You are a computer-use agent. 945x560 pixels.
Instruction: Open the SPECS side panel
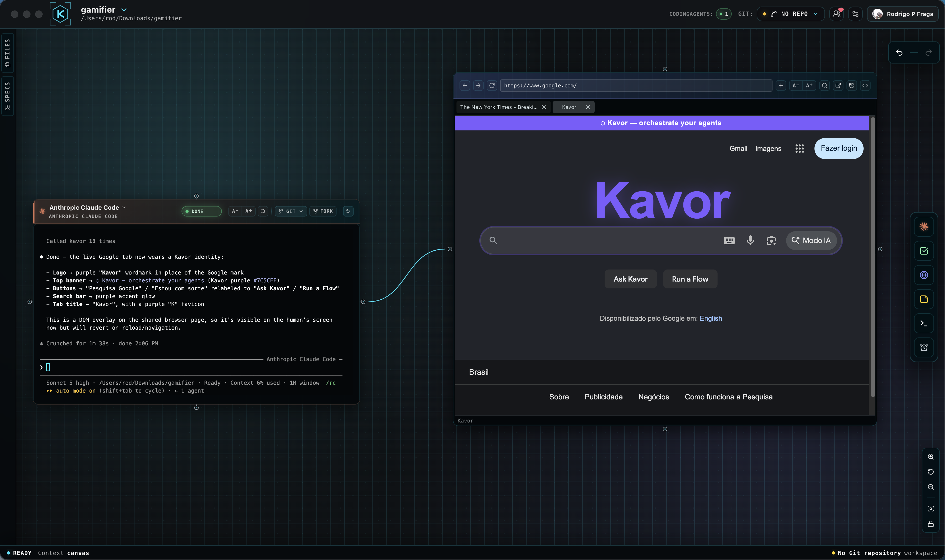point(8,96)
